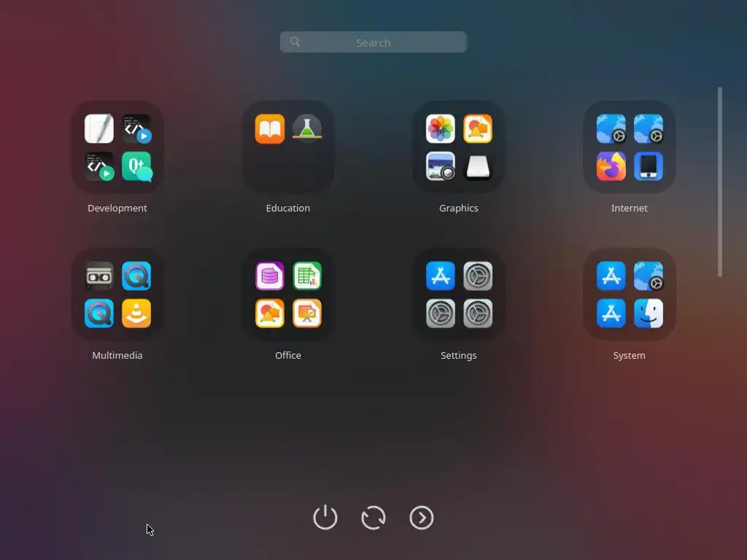Viewport: 747px width, 560px height.
Task: Focus the Search field
Action: coord(373,42)
